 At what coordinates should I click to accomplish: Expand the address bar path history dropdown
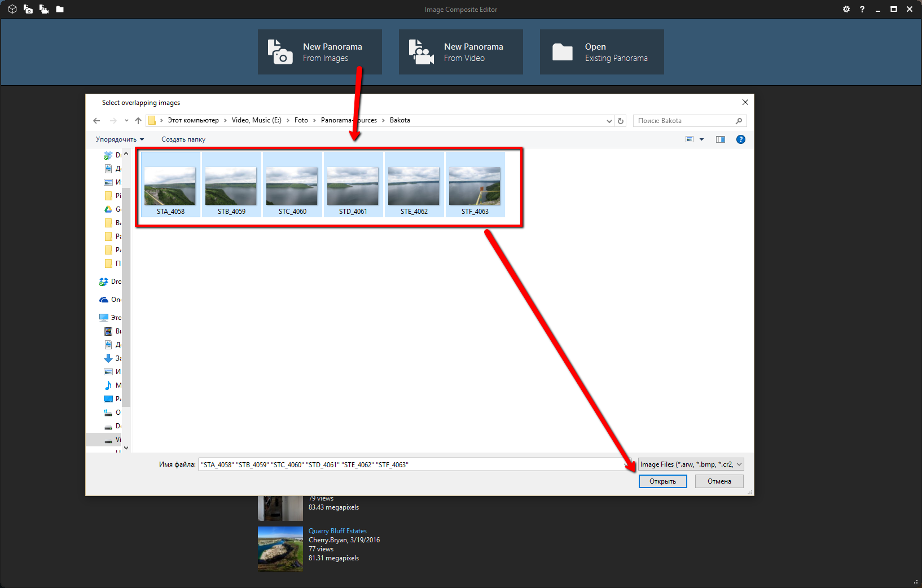tap(609, 121)
